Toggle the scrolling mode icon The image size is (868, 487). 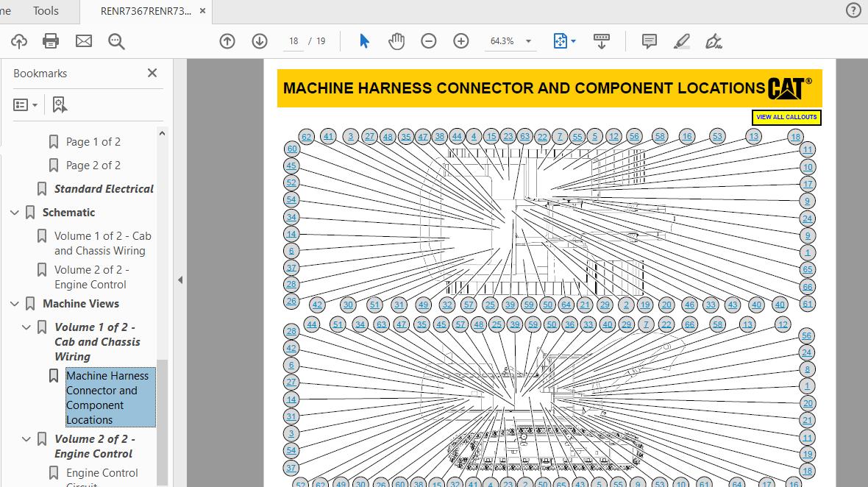602,41
